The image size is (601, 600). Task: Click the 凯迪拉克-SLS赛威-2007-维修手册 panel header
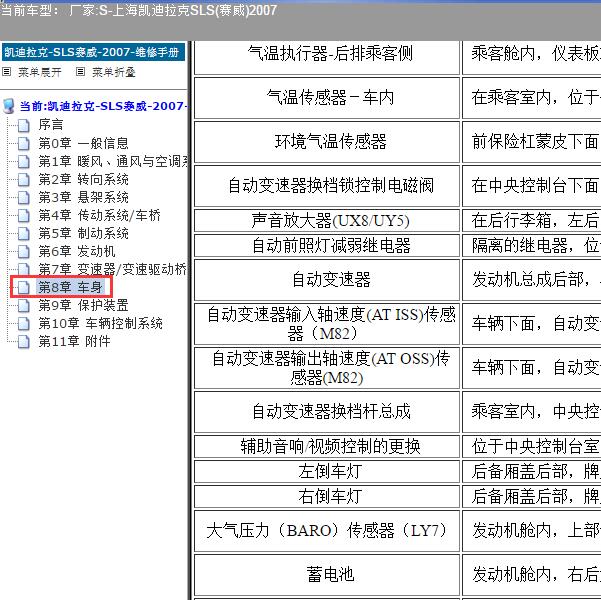coord(93,52)
